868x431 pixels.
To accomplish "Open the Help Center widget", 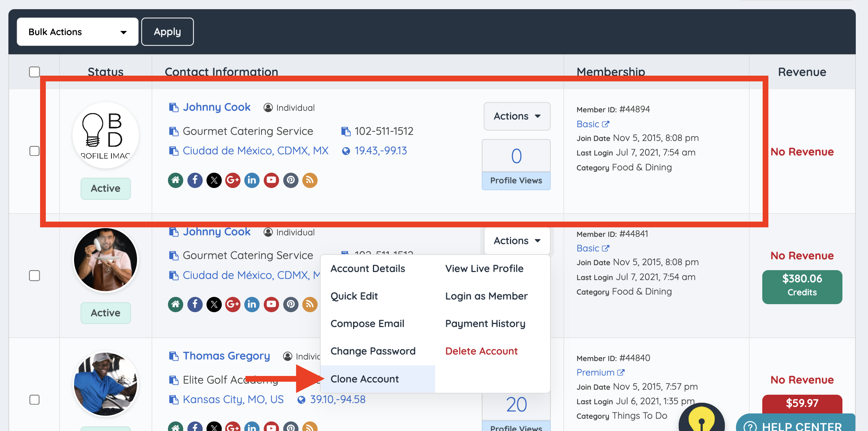I will pyautogui.click(x=796, y=425).
